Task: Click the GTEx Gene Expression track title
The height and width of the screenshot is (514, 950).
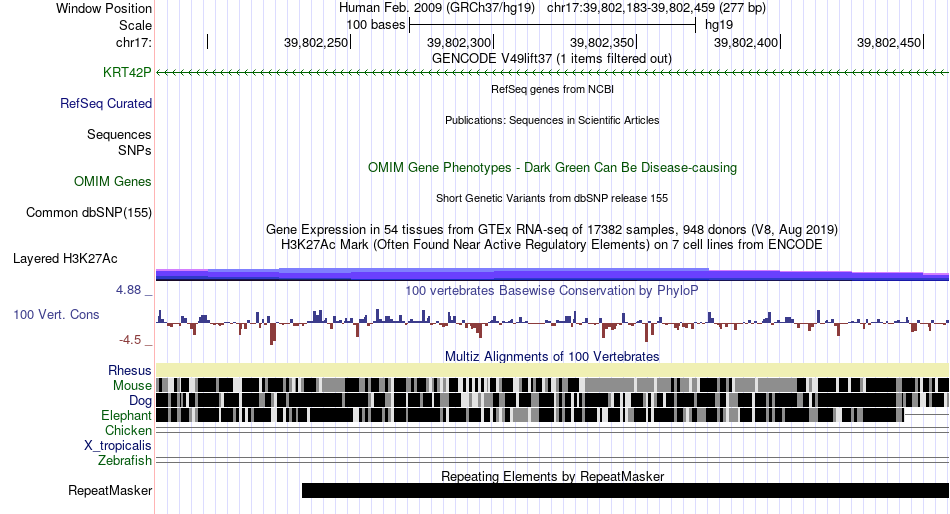Action: [x=552, y=230]
